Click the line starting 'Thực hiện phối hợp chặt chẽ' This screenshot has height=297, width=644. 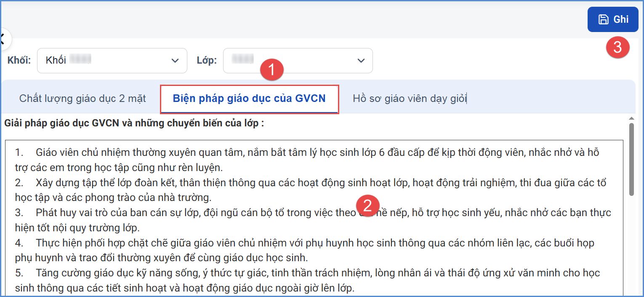[305, 243]
